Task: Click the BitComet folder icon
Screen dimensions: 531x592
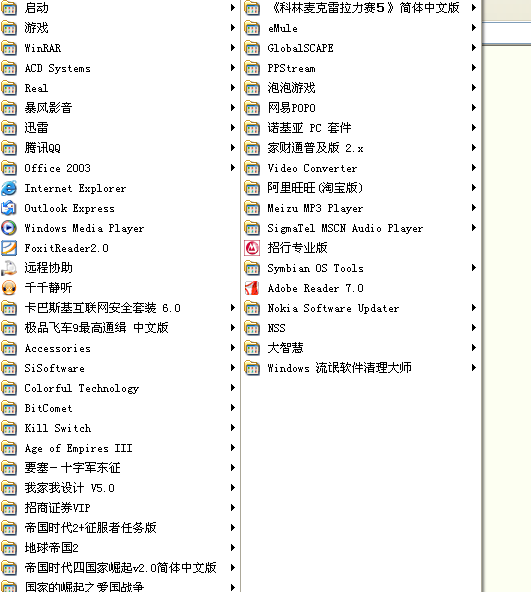Action: (x=9, y=408)
